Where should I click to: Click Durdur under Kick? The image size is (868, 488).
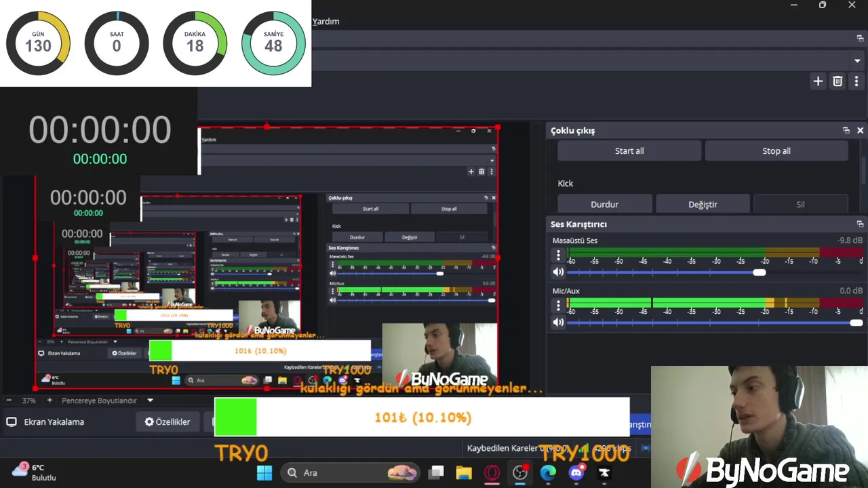tap(604, 204)
